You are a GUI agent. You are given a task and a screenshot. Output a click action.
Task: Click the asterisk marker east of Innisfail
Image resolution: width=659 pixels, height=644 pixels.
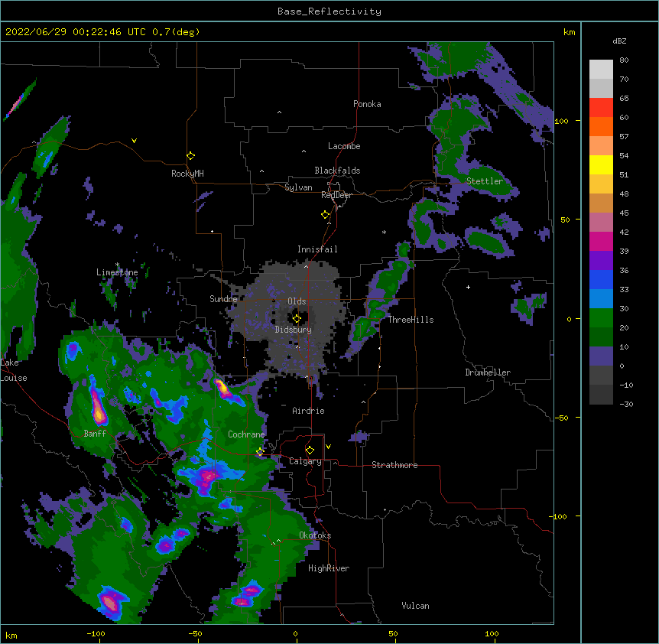point(384,232)
